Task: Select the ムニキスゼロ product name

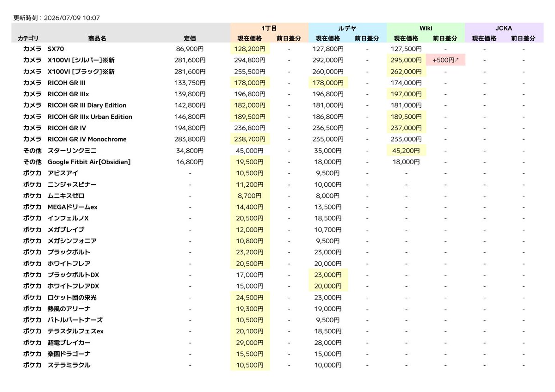Action: point(66,196)
